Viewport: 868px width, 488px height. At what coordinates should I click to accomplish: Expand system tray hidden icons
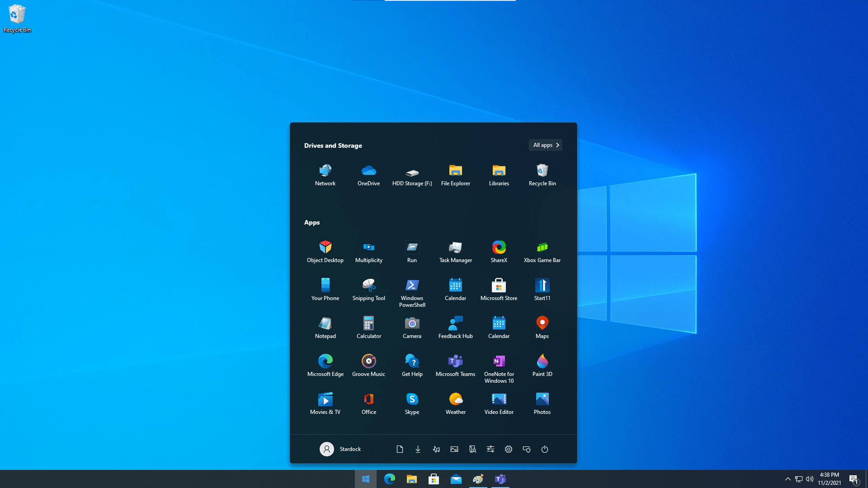click(x=788, y=479)
